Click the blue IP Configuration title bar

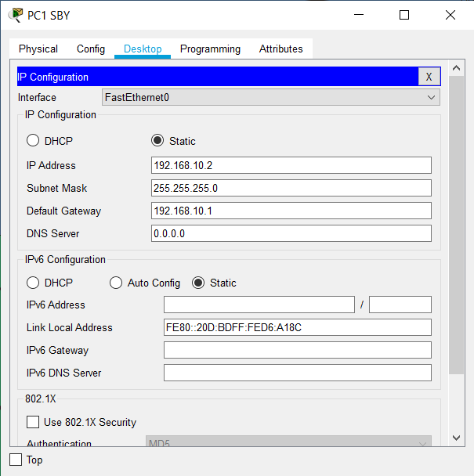point(218,77)
